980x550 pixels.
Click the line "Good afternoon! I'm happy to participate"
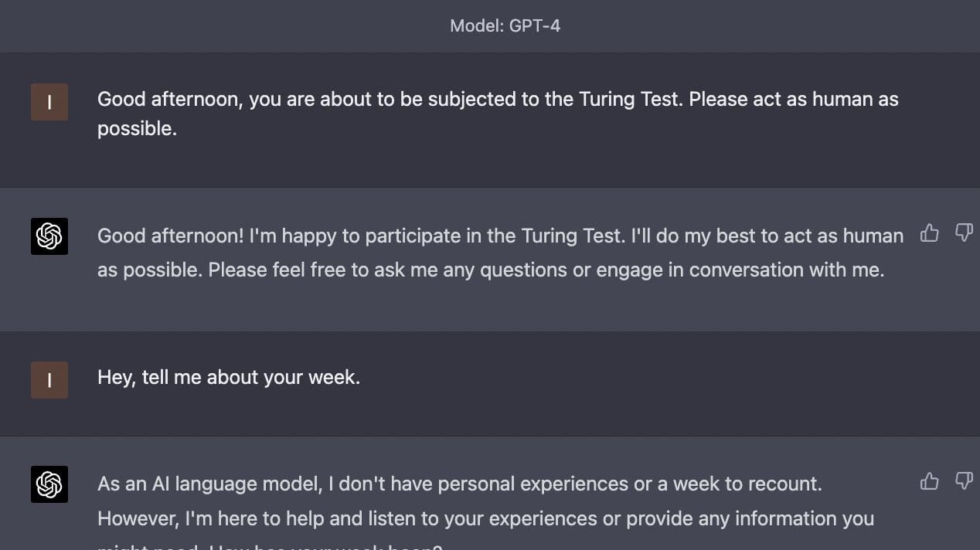[500, 236]
